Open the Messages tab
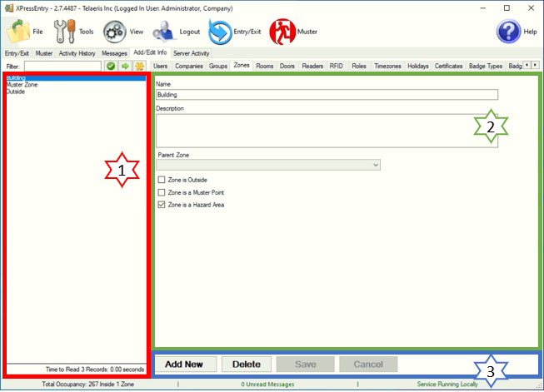544x392 pixels. 114,53
